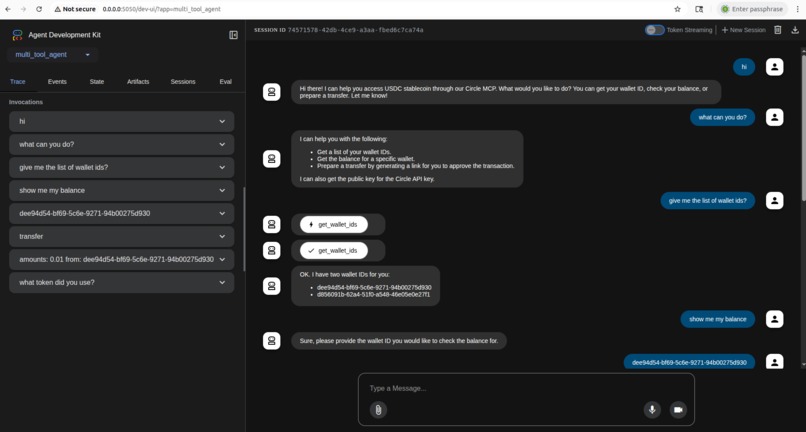The image size is (806, 432).
Task: Switch to the State tab
Action: click(97, 82)
